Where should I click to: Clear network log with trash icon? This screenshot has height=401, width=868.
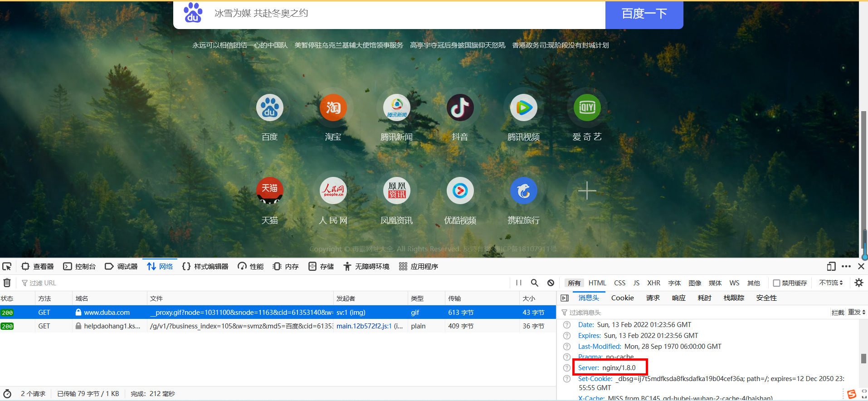tap(7, 283)
